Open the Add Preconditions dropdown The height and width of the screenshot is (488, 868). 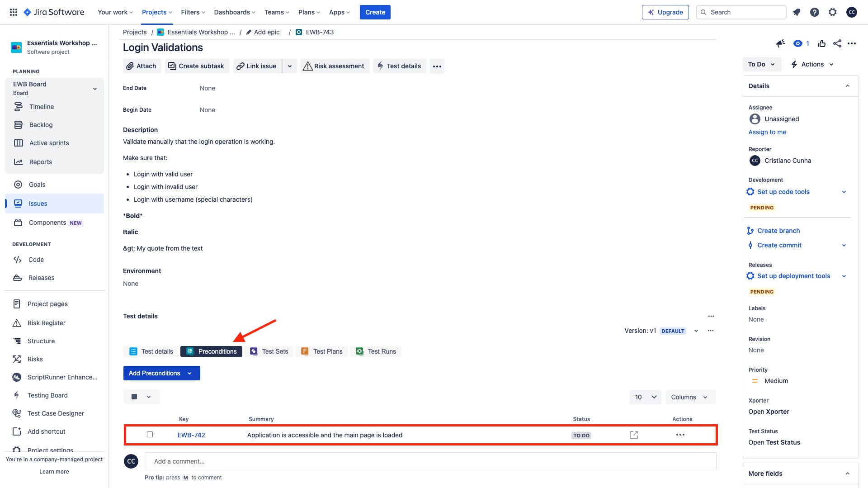pos(162,373)
